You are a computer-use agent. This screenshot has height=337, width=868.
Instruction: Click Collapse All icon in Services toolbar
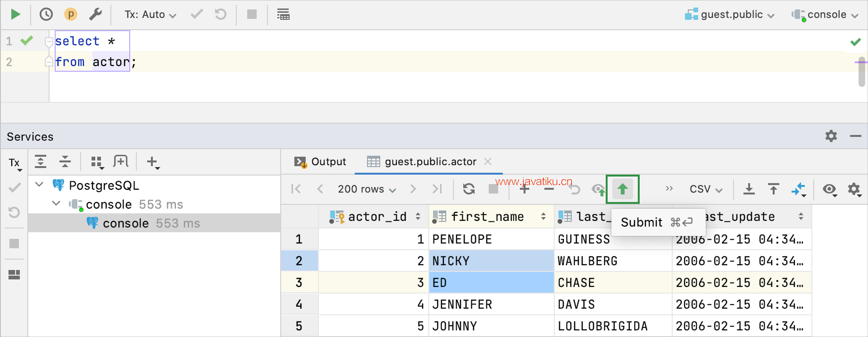point(65,162)
